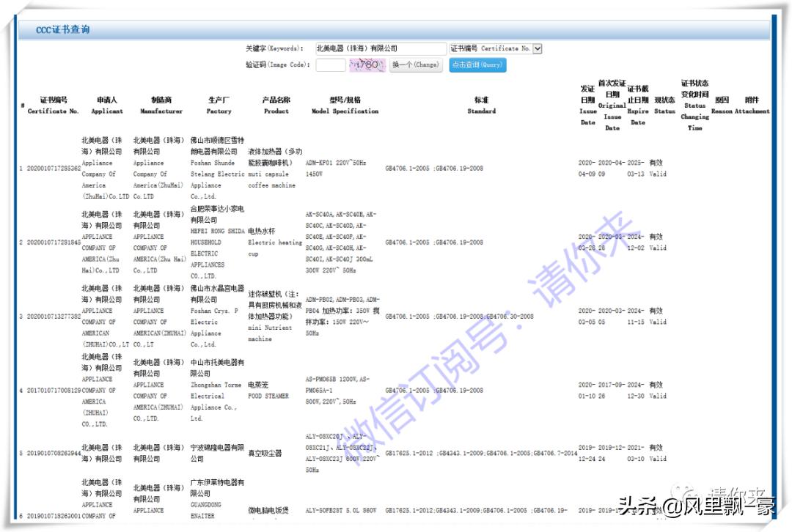Screen dimensions: 792x532
Task: Click the Product column header
Action: [276, 105]
